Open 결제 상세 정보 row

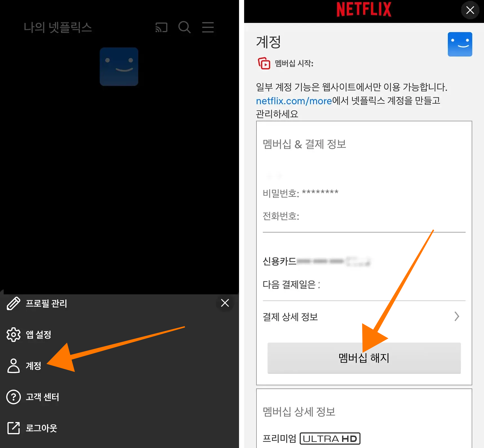364,317
